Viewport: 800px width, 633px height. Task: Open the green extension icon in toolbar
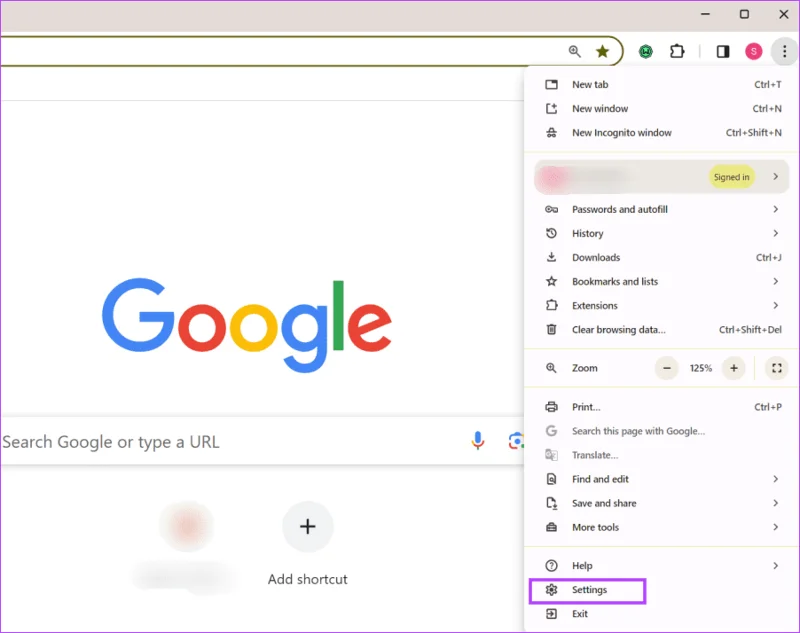pos(646,51)
